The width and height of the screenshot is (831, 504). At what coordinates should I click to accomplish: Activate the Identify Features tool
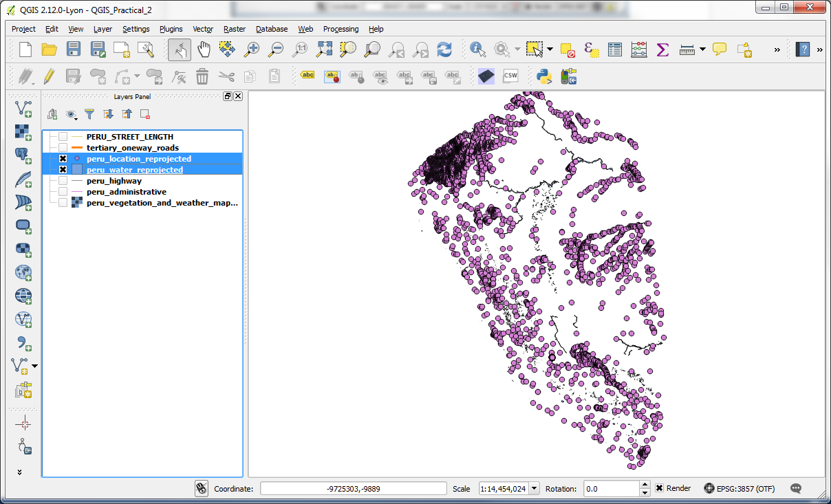pyautogui.click(x=478, y=50)
